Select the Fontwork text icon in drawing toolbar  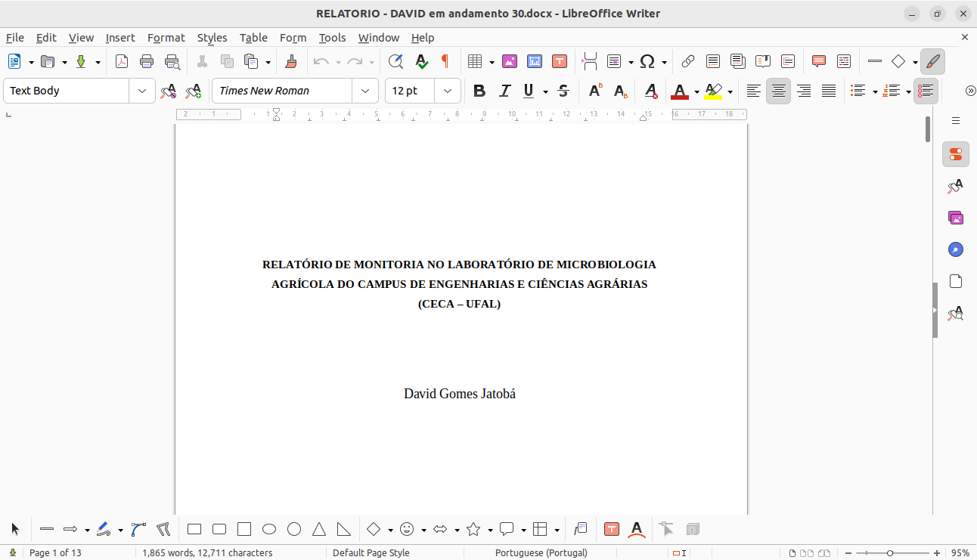pos(637,529)
